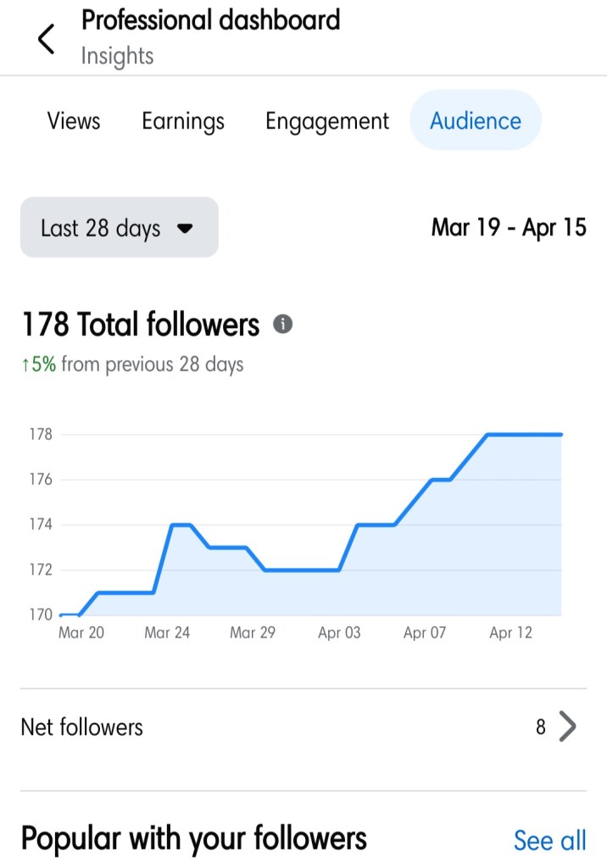Click the 178 Total followers heading
The height and width of the screenshot is (868, 607).
click(x=141, y=325)
